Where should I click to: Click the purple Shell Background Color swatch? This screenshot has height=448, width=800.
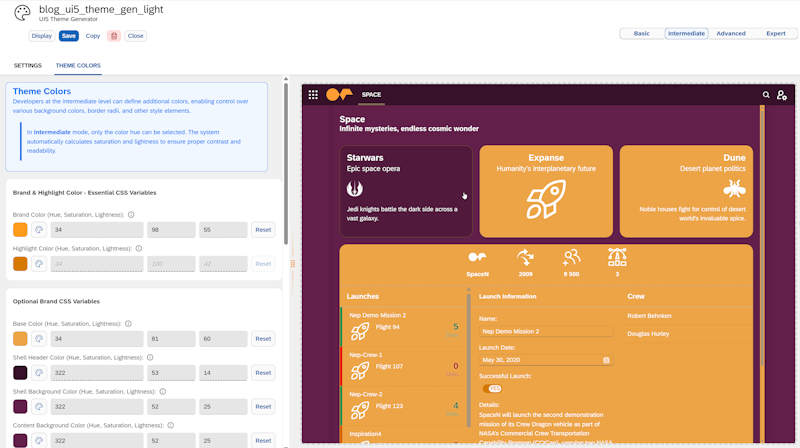click(x=20, y=407)
